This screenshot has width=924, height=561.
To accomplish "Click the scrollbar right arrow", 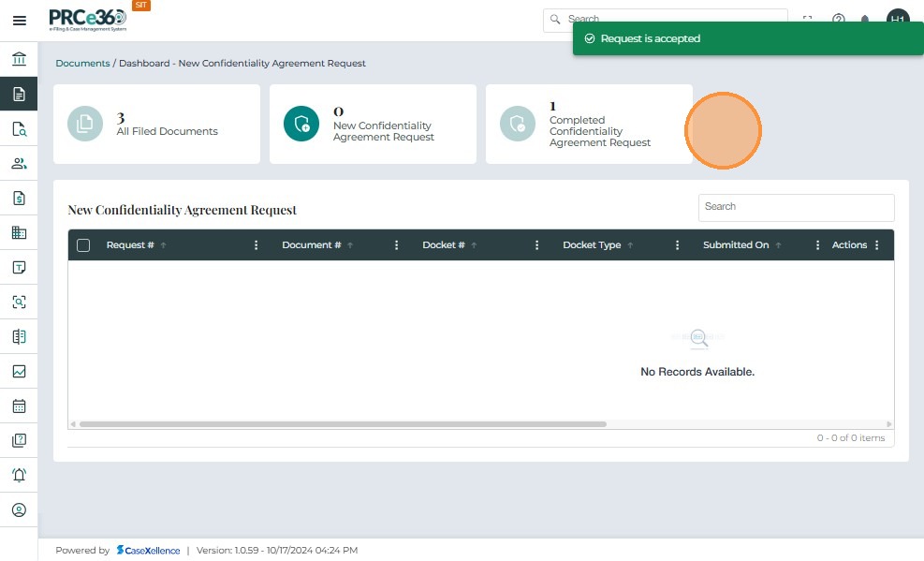I will (889, 424).
